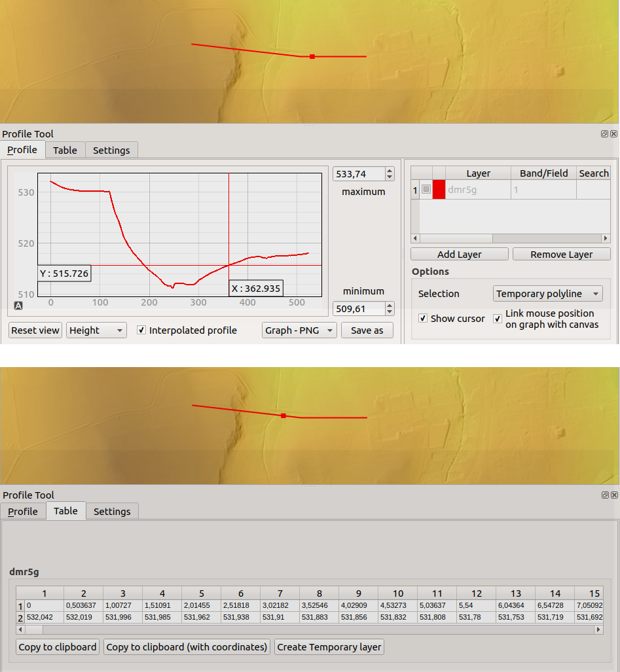Open Settings tab in the panel showing the graph
Image resolution: width=620 pixels, height=672 pixels.
click(x=111, y=150)
